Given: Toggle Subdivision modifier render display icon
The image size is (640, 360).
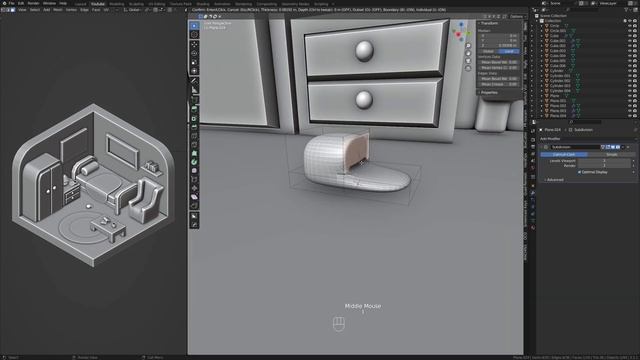Looking at the screenshot, I should 618,147.
